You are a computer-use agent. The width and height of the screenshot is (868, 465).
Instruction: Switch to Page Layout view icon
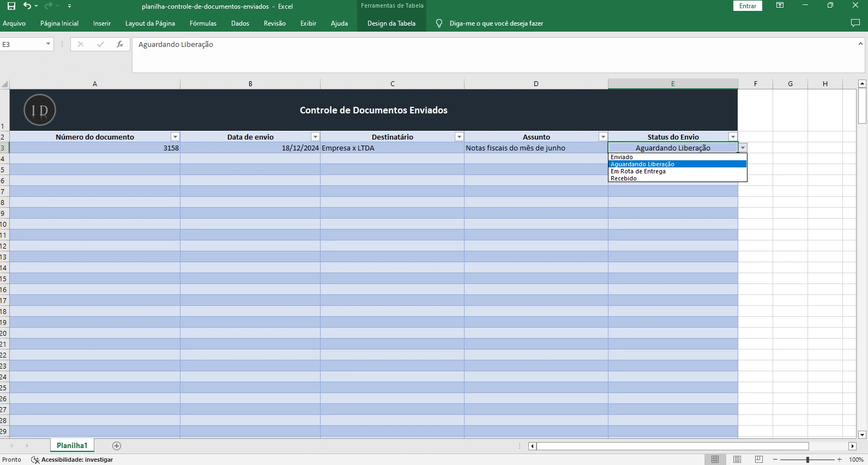pyautogui.click(x=737, y=460)
